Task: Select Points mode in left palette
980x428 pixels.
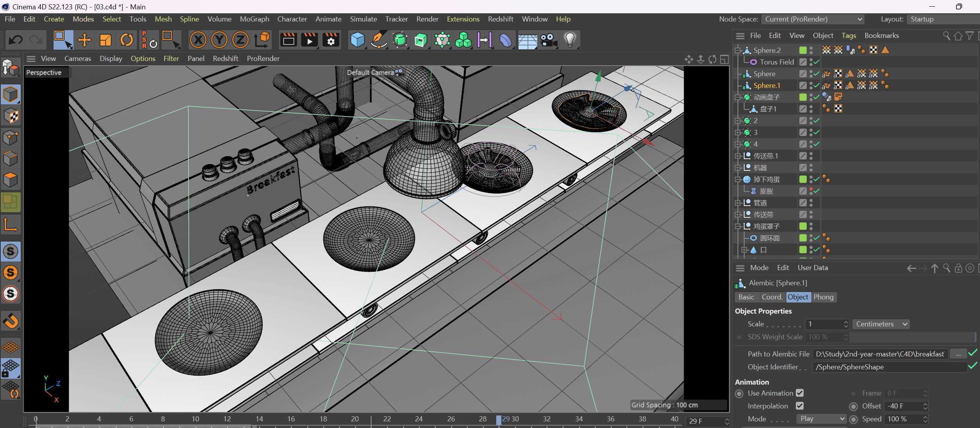Action: pyautogui.click(x=11, y=138)
